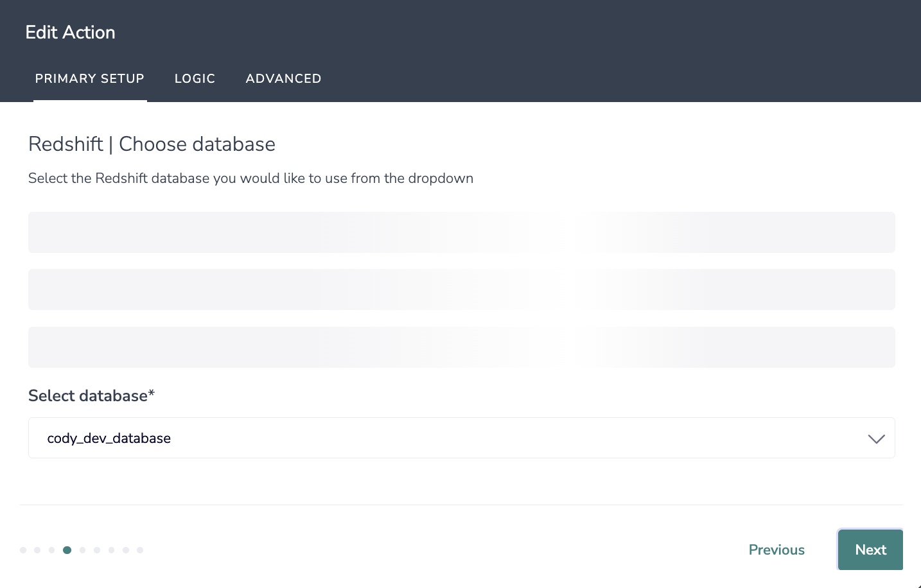This screenshot has width=921, height=588.
Task: Click the active fourth step dot
Action: coord(67,550)
